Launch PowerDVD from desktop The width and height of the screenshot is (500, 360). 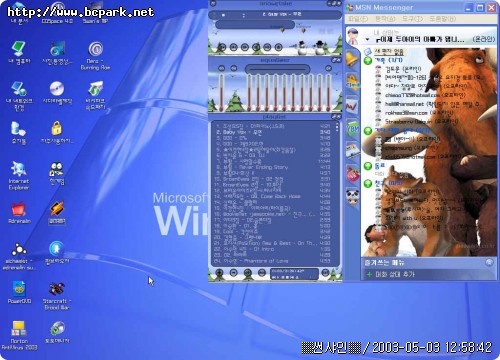click(x=19, y=292)
